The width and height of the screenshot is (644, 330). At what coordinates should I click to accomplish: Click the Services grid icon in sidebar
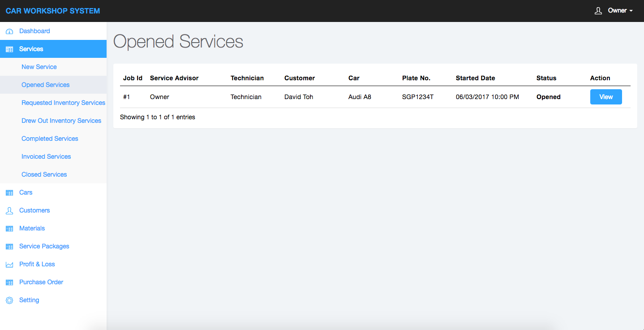point(9,49)
